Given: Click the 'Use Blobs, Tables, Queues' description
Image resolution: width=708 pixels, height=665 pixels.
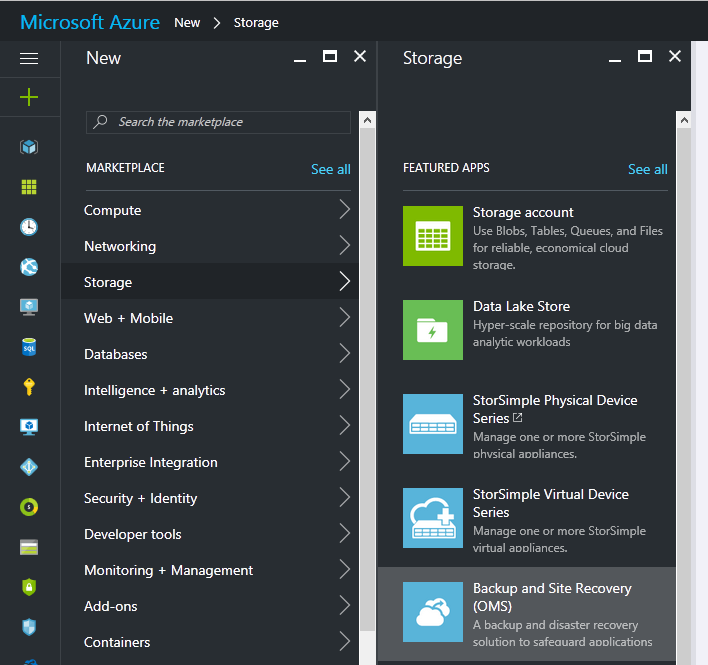Looking at the screenshot, I should [x=568, y=247].
